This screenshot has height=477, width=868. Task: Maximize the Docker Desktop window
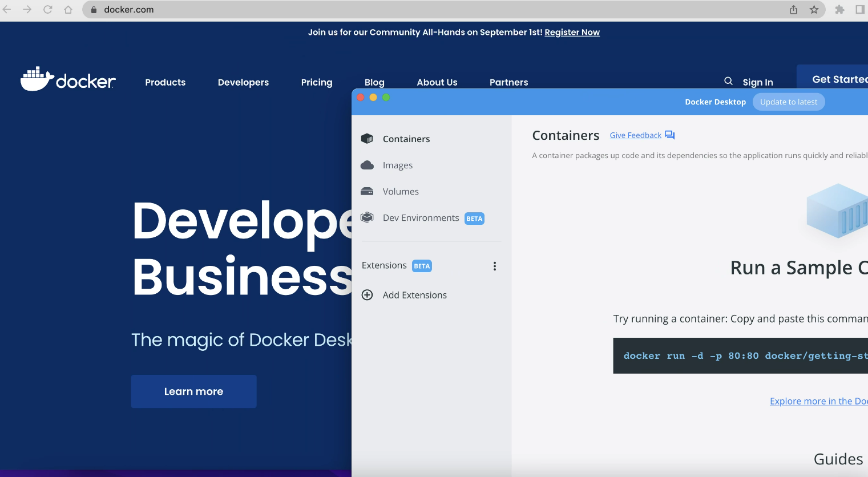pyautogui.click(x=386, y=98)
